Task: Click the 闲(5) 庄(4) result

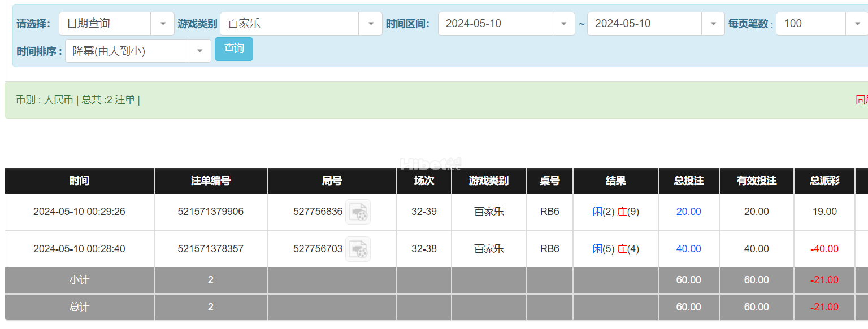Action: [616, 249]
